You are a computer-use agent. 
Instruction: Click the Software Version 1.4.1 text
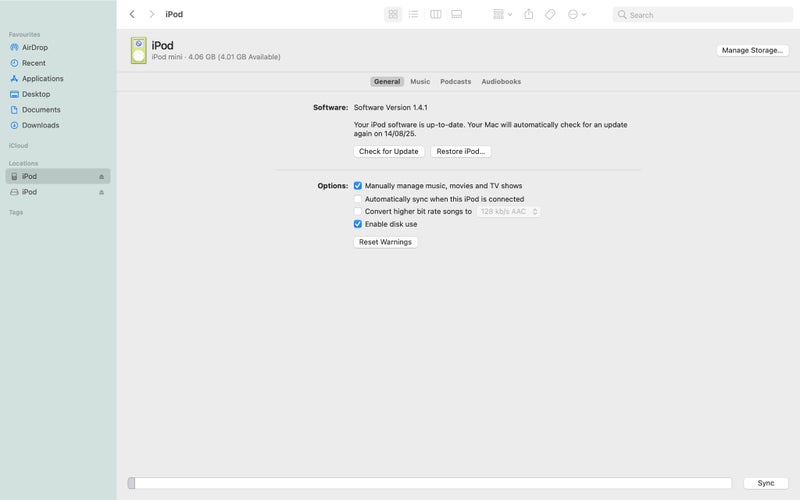(391, 108)
